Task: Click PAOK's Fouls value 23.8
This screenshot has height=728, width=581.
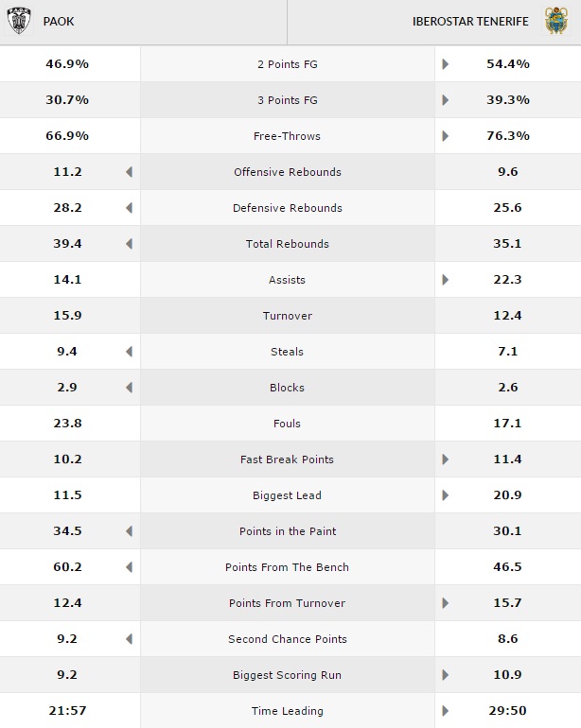Action: tap(68, 424)
